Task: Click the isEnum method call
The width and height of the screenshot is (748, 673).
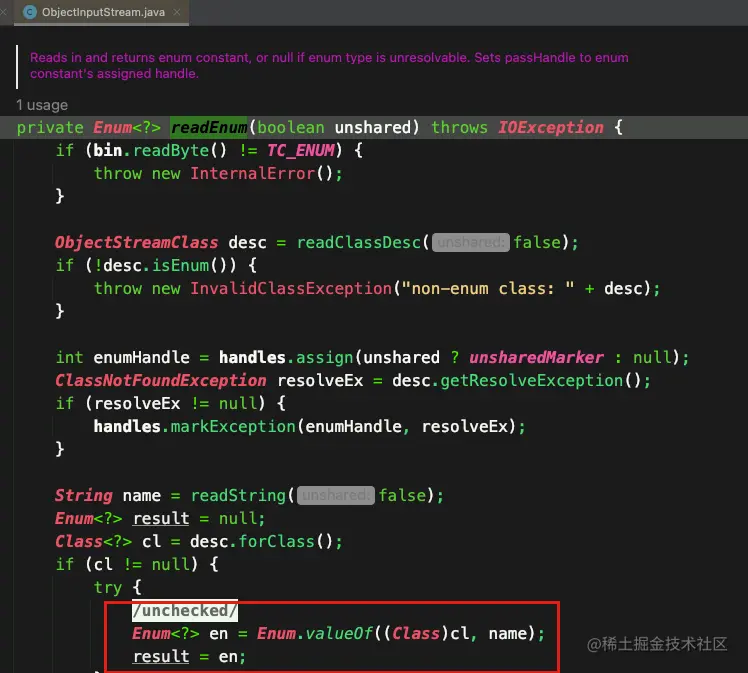Action: [x=180, y=266]
